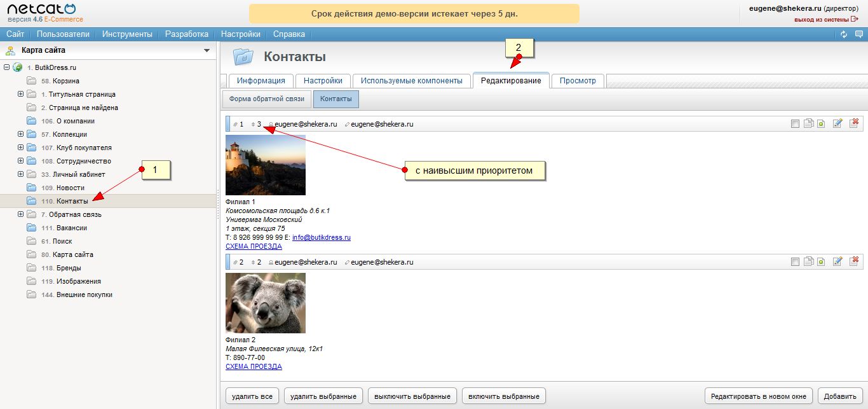Viewport: 868px width, 409px height.
Task: Delete the Филиал 1 record with the red X icon
Action: tap(854, 123)
